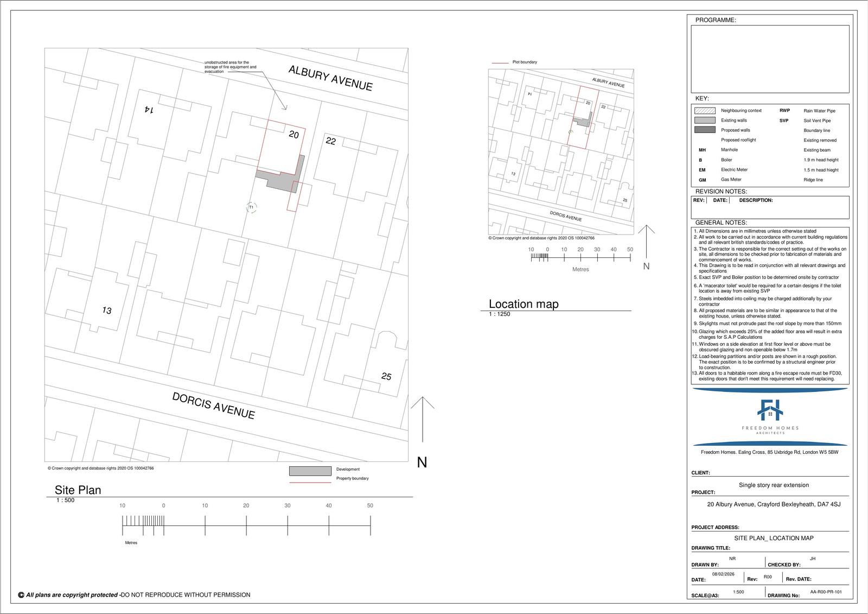The height and width of the screenshot is (614, 868).
Task: Click the copyright symbol in the bottom-left notice
Action: 21,595
